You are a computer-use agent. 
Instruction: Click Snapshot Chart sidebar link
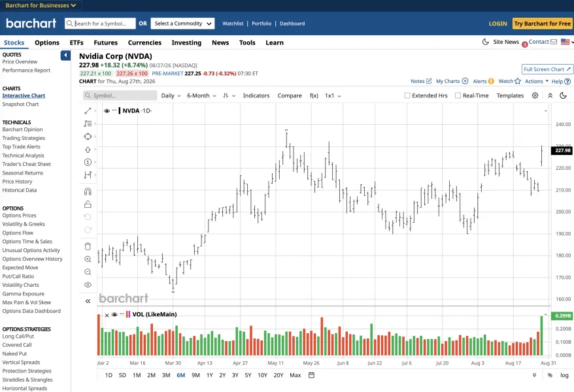tap(20, 105)
